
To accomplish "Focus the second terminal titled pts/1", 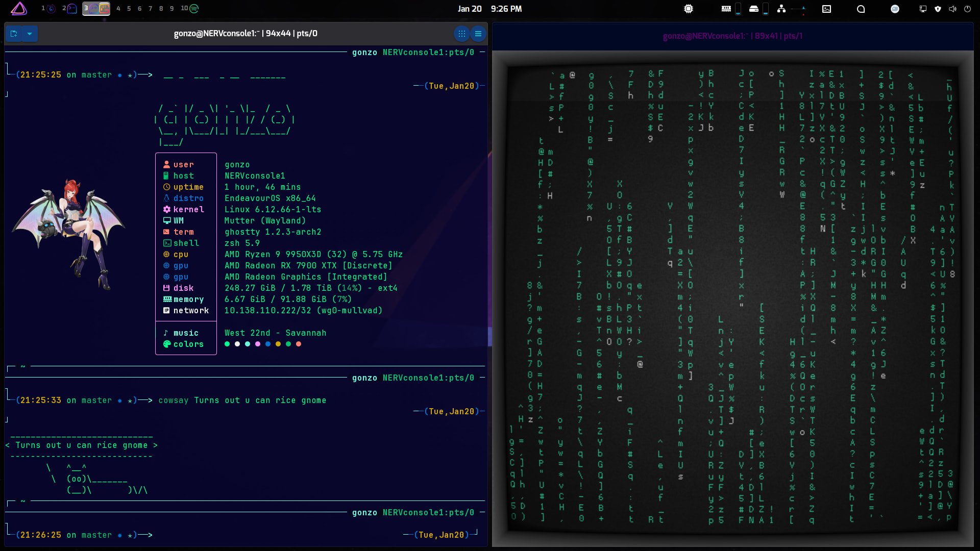I will click(x=732, y=36).
